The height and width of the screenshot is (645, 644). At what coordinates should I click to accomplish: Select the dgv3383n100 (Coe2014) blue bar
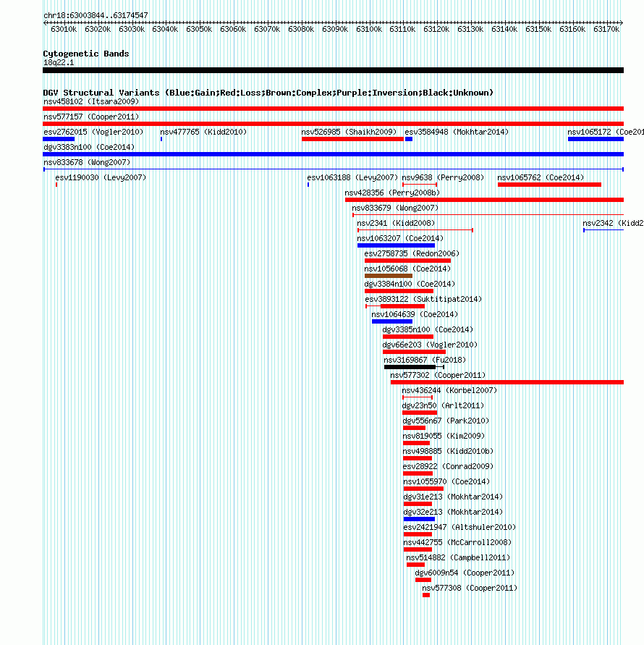(x=333, y=154)
